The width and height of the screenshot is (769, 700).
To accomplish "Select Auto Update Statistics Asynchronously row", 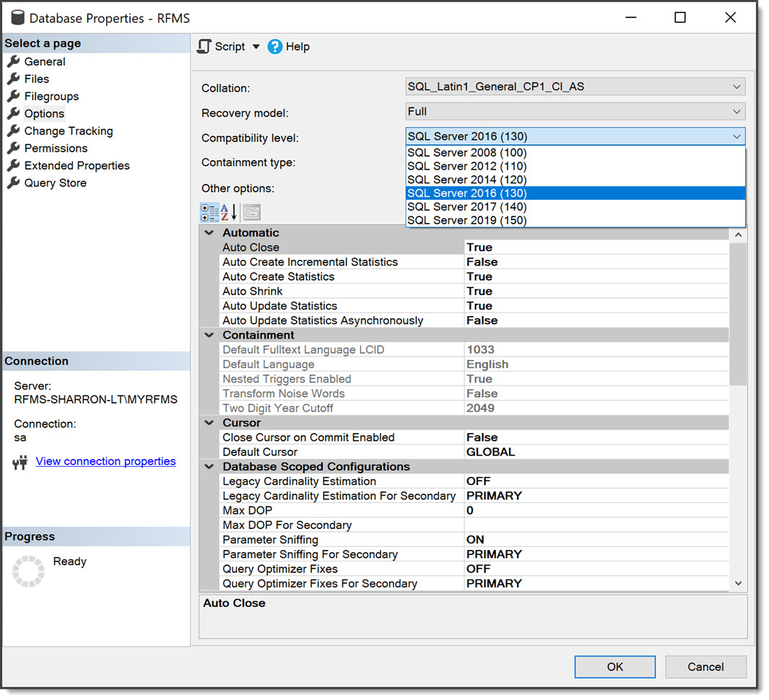I will point(474,320).
